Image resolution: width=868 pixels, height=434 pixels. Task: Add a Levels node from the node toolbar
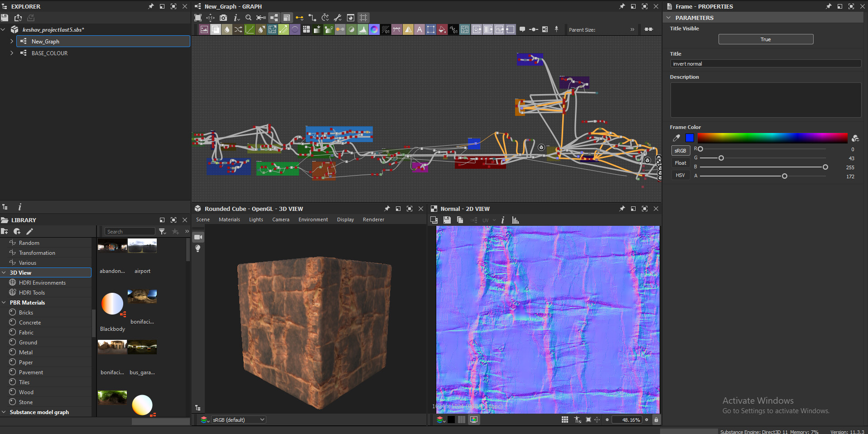click(363, 29)
